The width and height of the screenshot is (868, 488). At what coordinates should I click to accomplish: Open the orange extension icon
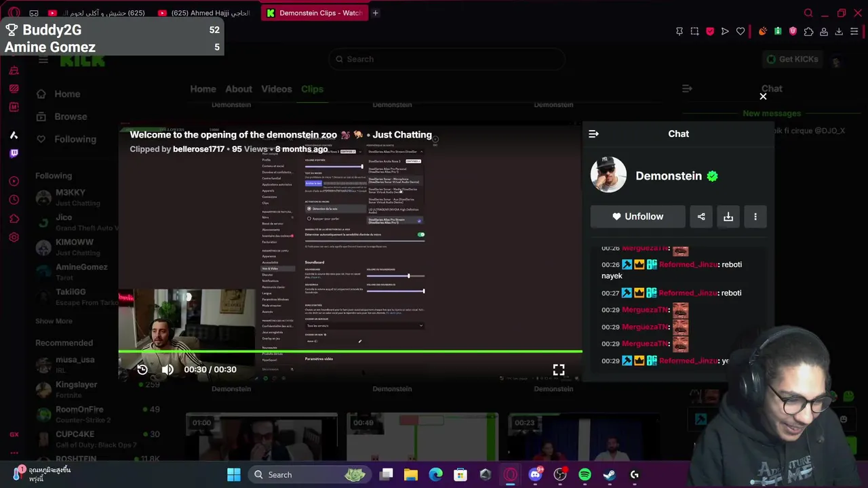coord(763,31)
